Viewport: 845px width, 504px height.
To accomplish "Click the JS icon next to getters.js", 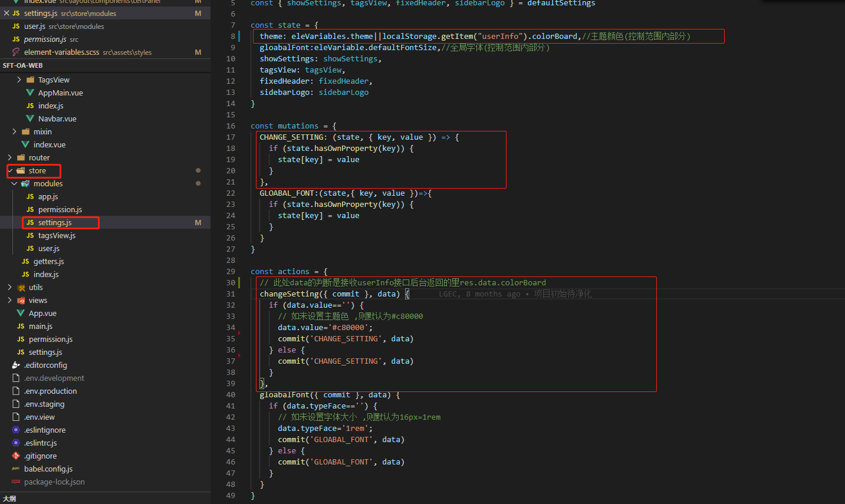I will [25, 261].
